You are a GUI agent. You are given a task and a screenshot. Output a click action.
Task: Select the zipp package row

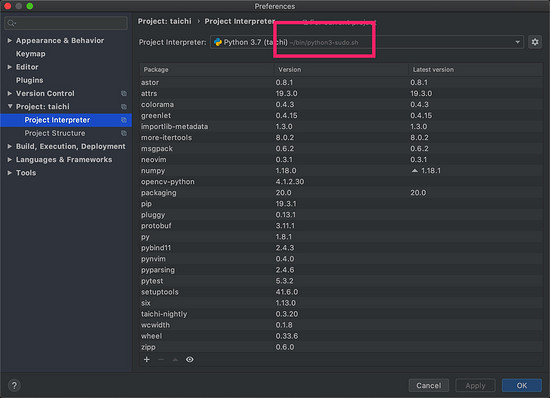click(341, 347)
